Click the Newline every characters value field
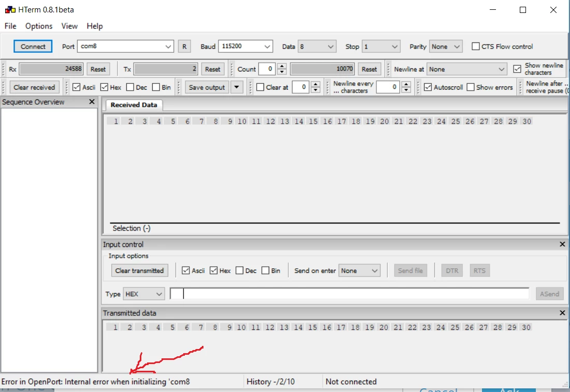This screenshot has width=570, height=392. 389,88
